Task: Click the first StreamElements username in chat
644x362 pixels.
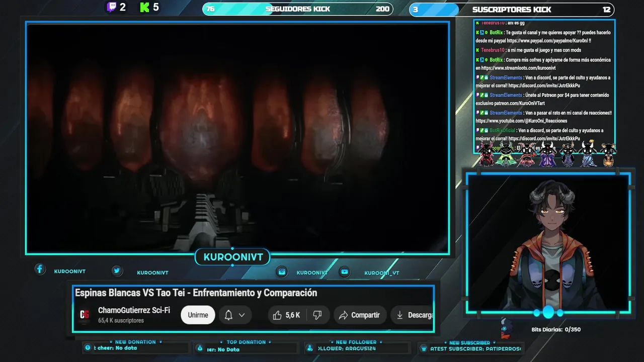Action: coord(506,78)
